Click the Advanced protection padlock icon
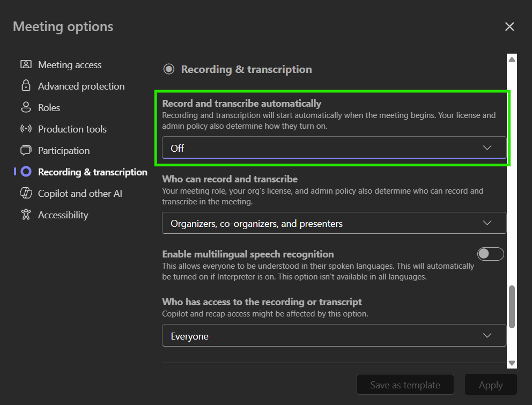This screenshot has height=405, width=532. point(26,86)
